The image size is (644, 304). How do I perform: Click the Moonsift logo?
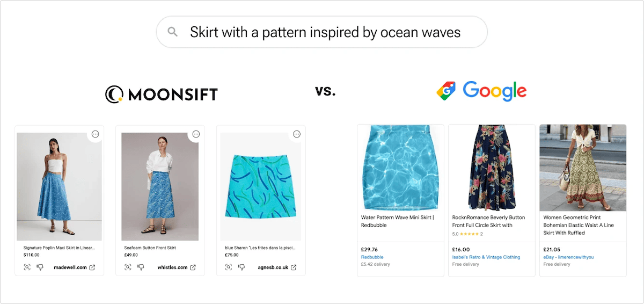coord(161,94)
